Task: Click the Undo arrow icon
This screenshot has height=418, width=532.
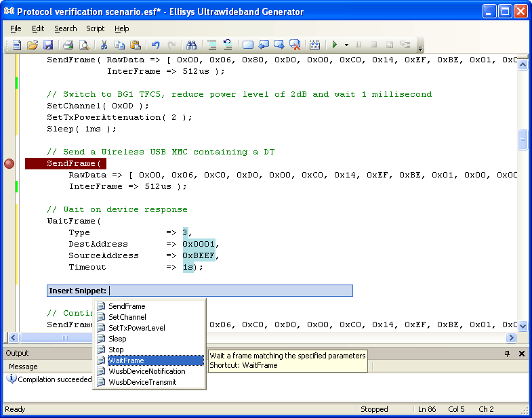Action: (155, 45)
